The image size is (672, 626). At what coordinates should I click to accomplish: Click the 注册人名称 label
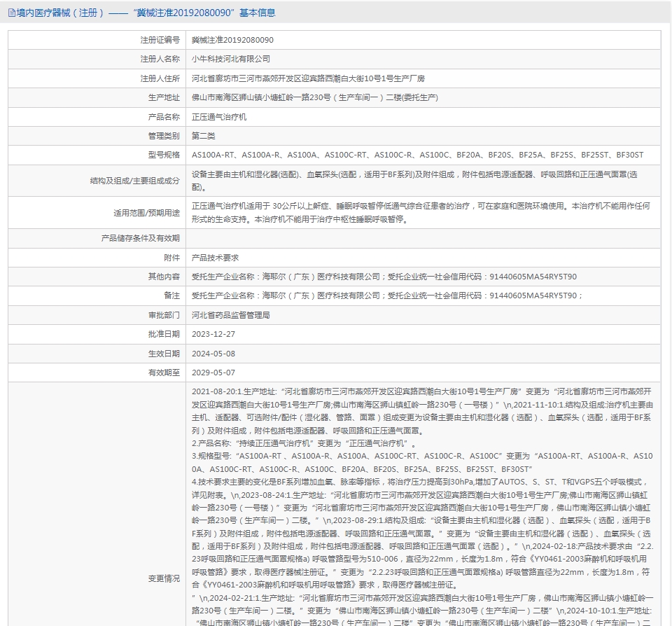[x=160, y=59]
